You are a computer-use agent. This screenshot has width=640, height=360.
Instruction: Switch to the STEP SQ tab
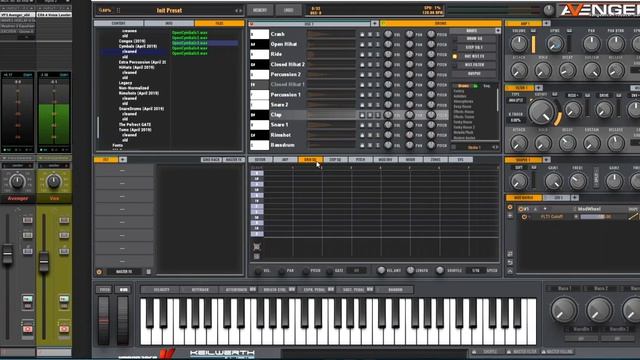click(335, 160)
